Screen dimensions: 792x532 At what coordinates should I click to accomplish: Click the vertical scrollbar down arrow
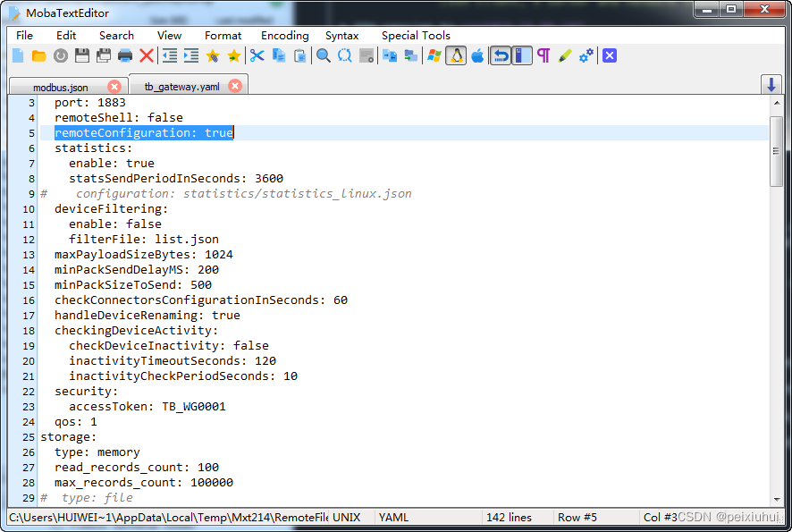[x=776, y=500]
